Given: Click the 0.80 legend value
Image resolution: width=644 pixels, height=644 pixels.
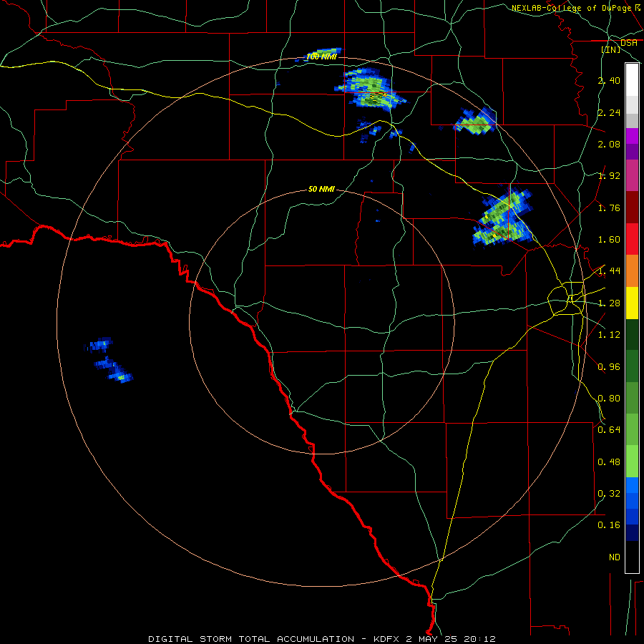Looking at the screenshot, I should coord(609,399).
